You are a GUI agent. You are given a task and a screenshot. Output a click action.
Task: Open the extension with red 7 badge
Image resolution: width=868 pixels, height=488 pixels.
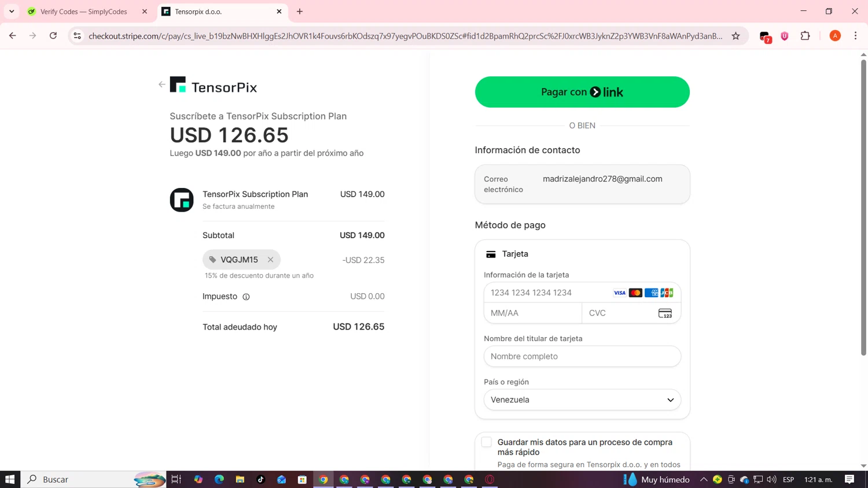click(765, 36)
